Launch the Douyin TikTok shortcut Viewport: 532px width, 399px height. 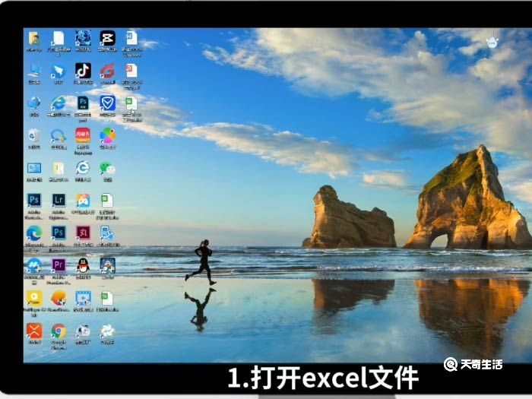pyautogui.click(x=83, y=71)
